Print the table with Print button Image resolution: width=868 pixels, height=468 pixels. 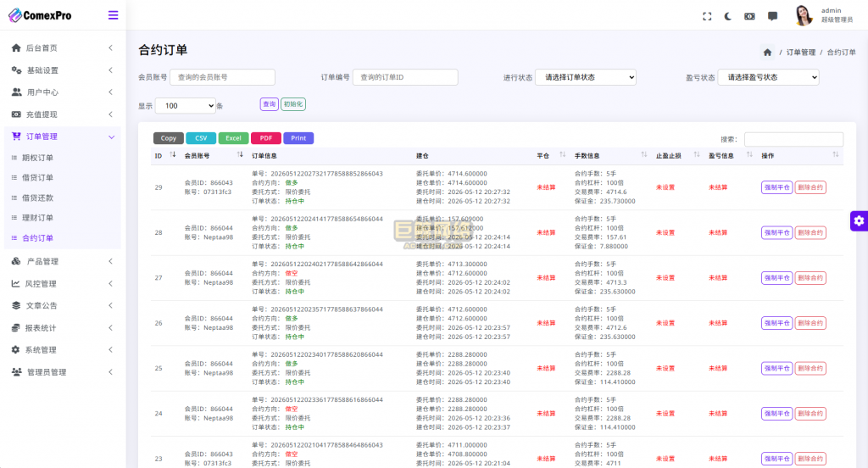(x=298, y=138)
